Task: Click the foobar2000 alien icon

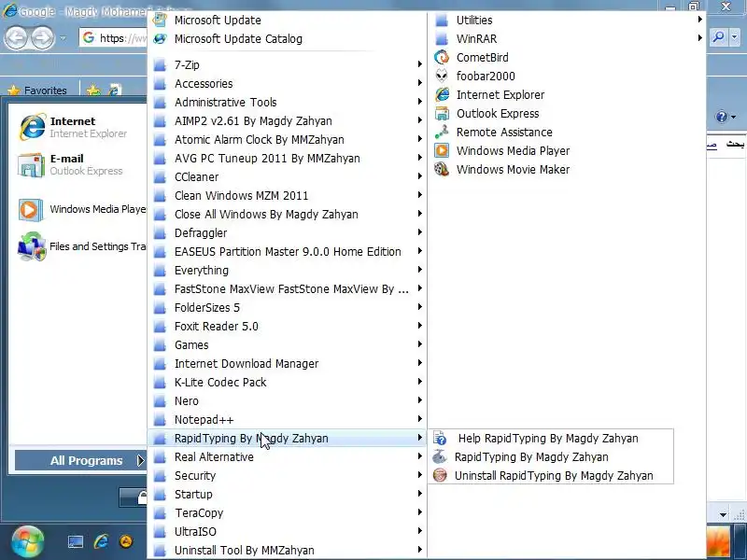Action: (442, 76)
